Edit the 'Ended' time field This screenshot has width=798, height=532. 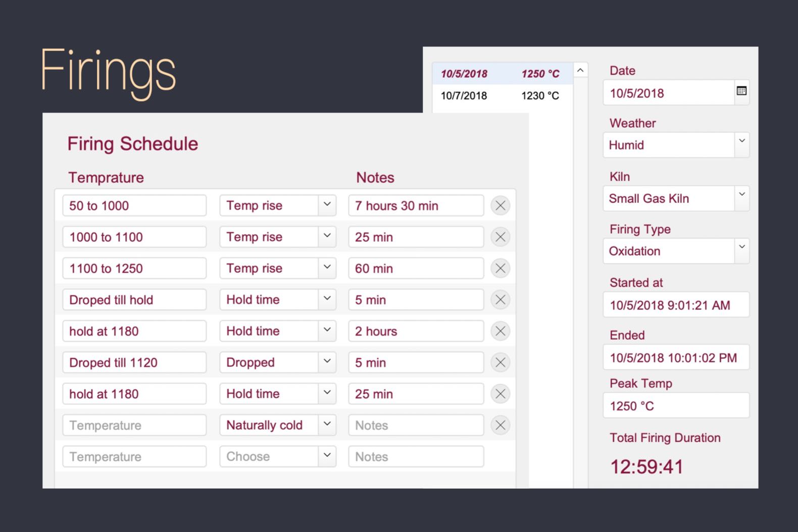676,357
